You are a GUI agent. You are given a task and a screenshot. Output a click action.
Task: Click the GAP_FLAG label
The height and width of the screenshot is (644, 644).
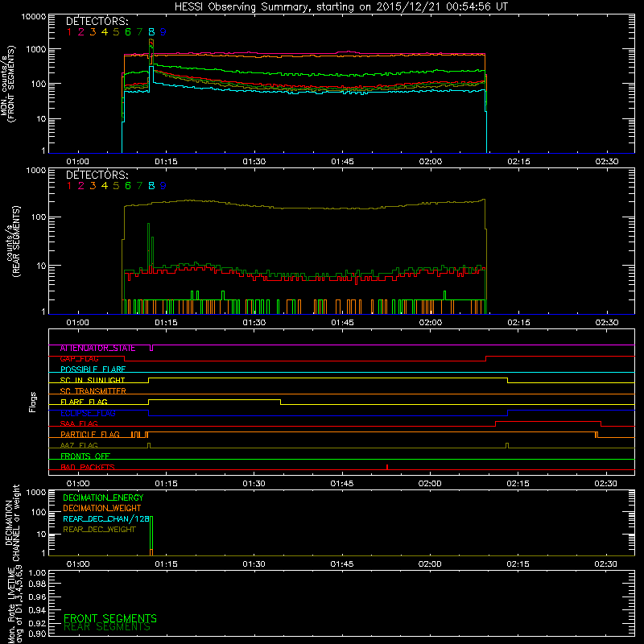79,359
